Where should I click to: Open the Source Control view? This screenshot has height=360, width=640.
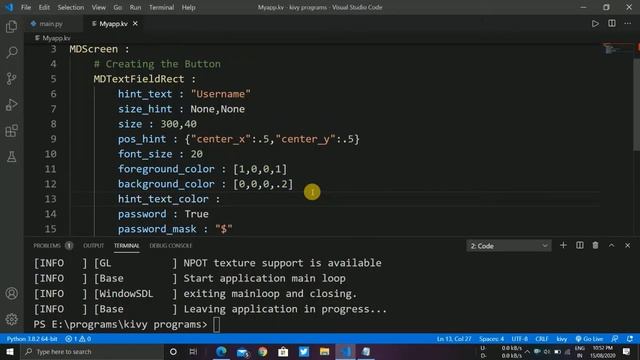[11, 78]
